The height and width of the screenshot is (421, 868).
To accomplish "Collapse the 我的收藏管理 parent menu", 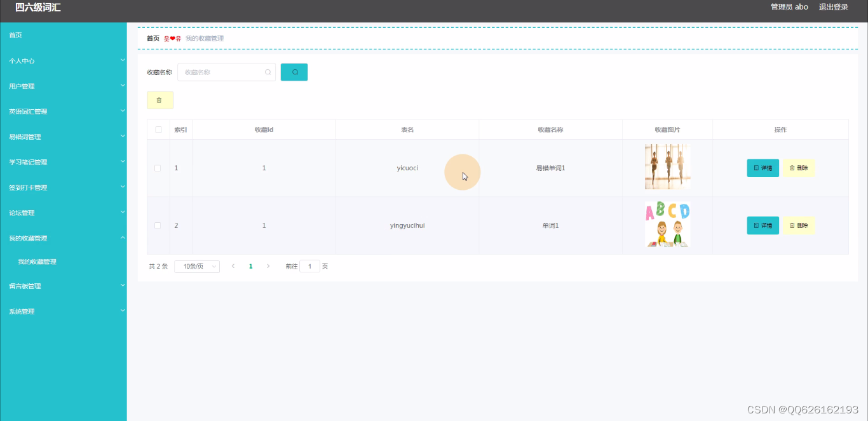I will (x=64, y=239).
